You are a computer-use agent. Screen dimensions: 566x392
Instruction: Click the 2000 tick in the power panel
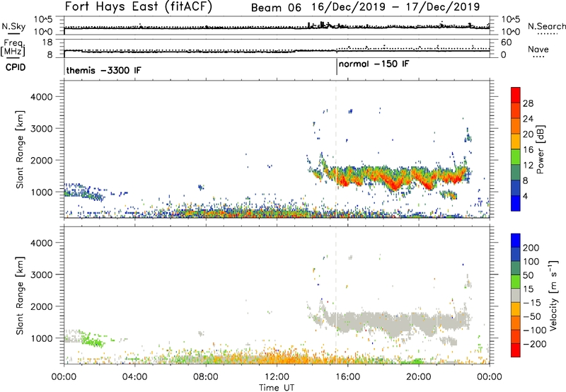point(42,160)
